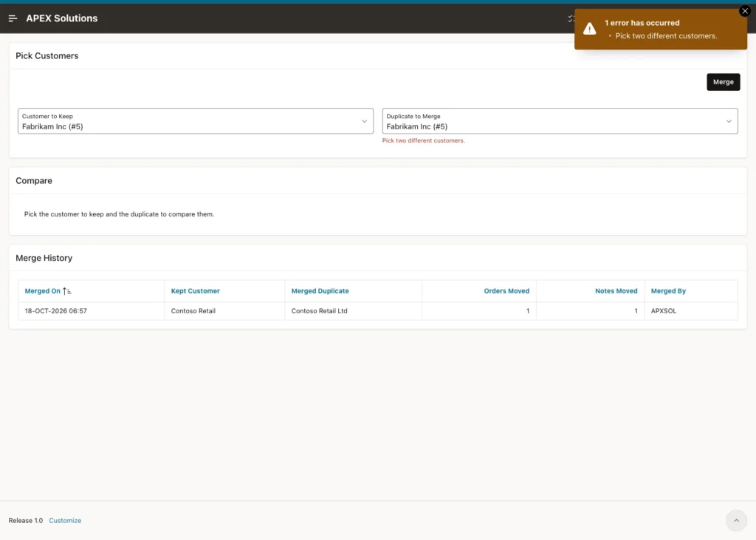Image resolution: width=756 pixels, height=540 pixels.
Task: Click the Merged On sort arrow icon
Action: point(67,291)
